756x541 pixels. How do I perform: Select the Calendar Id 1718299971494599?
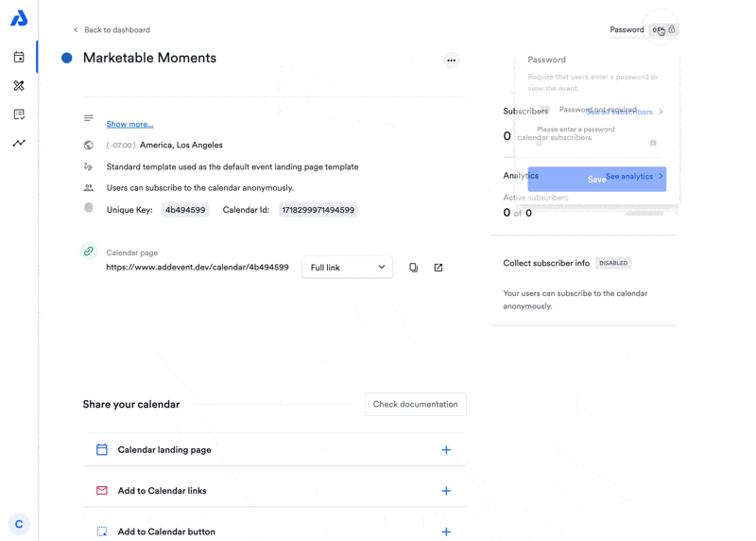(x=318, y=210)
